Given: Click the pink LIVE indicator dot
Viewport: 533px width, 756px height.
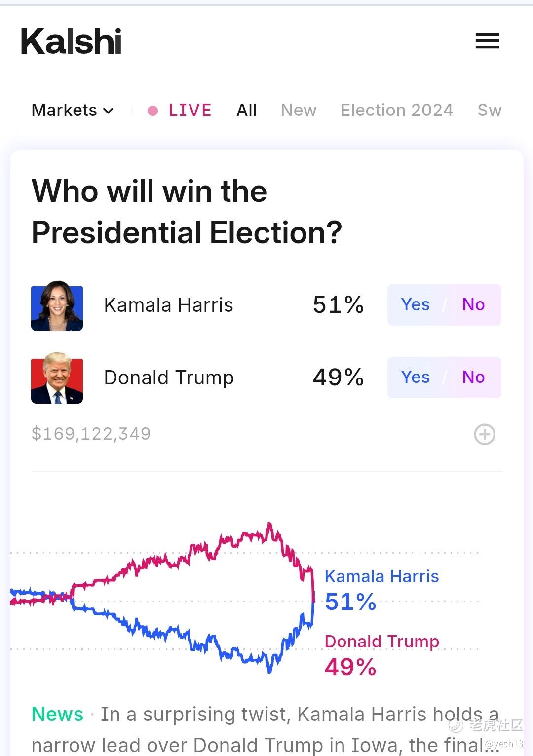Looking at the screenshot, I should 153,111.
